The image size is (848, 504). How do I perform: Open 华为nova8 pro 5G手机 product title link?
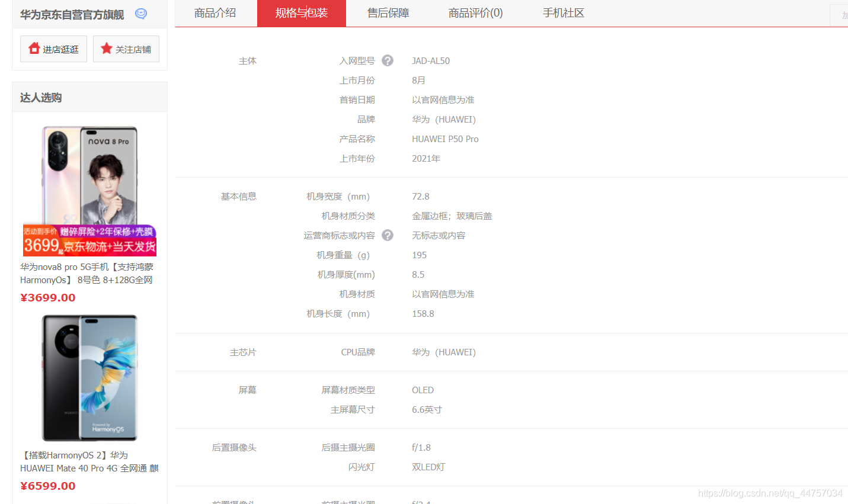pyautogui.click(x=87, y=274)
